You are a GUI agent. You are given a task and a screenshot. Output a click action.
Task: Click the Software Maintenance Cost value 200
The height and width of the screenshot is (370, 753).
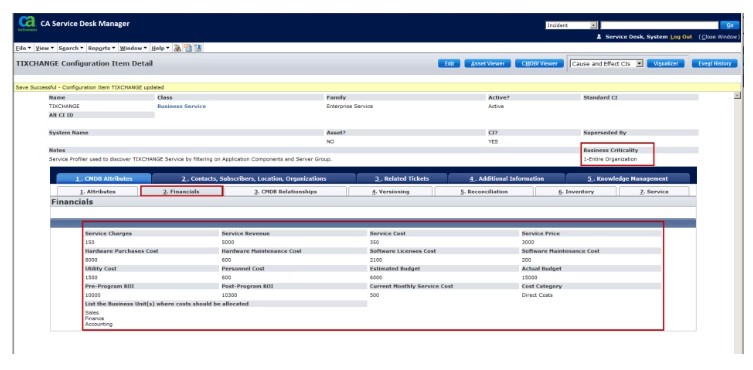(x=526, y=260)
